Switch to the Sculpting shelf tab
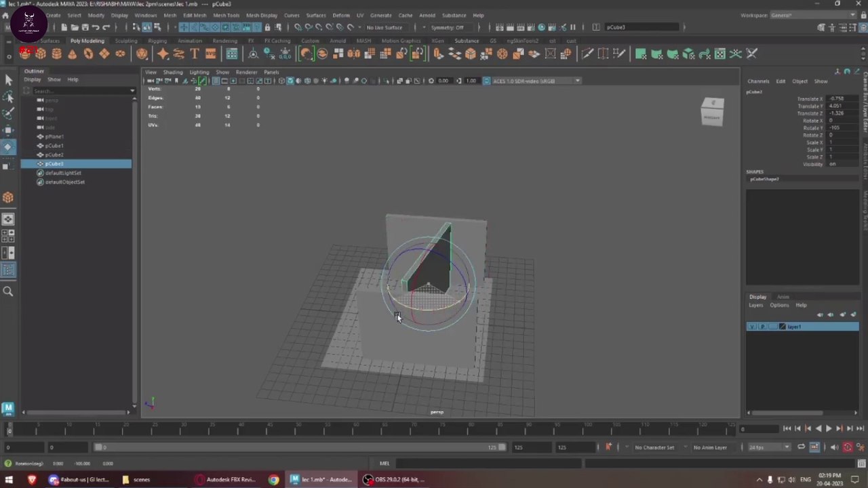 point(125,41)
